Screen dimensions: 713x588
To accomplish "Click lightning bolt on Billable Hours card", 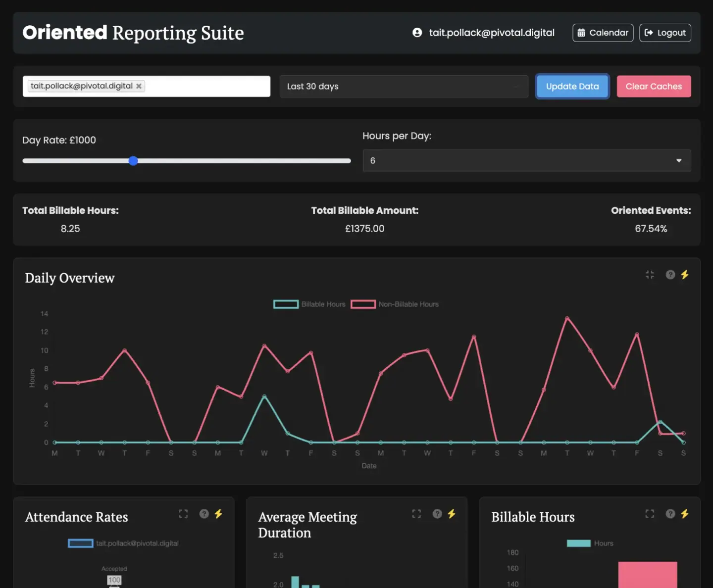I will (x=685, y=514).
